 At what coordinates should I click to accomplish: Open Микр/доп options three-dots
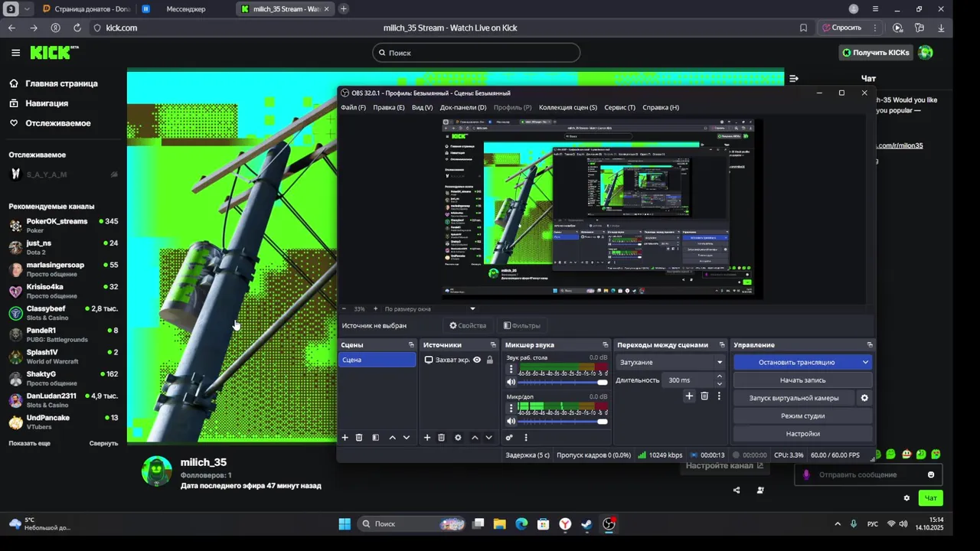pos(511,409)
